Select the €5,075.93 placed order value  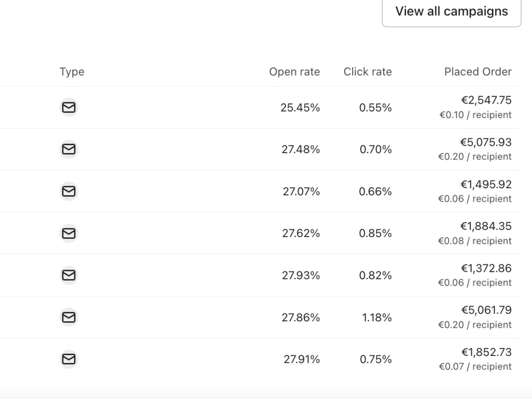point(486,142)
